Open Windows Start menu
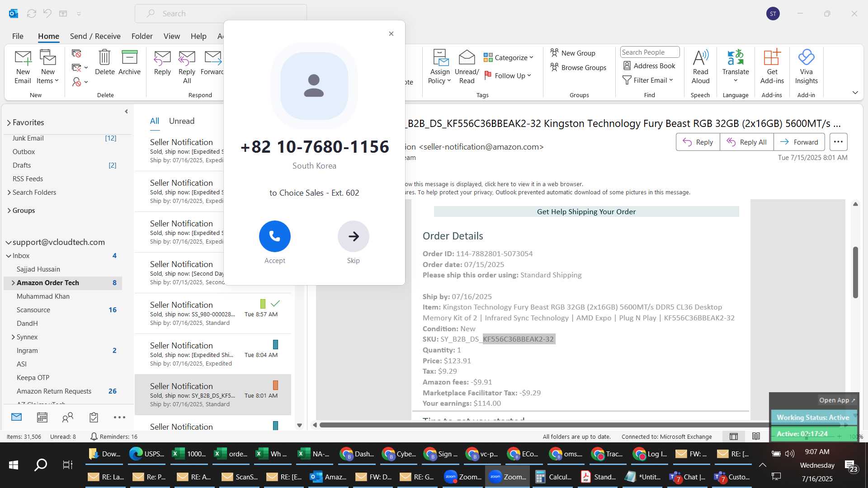 14,465
